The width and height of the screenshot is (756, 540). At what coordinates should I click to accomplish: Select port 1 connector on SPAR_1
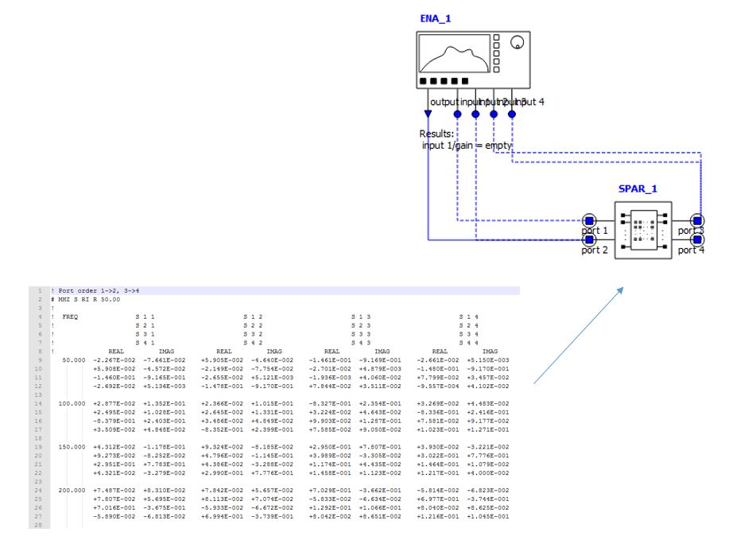[590, 220]
